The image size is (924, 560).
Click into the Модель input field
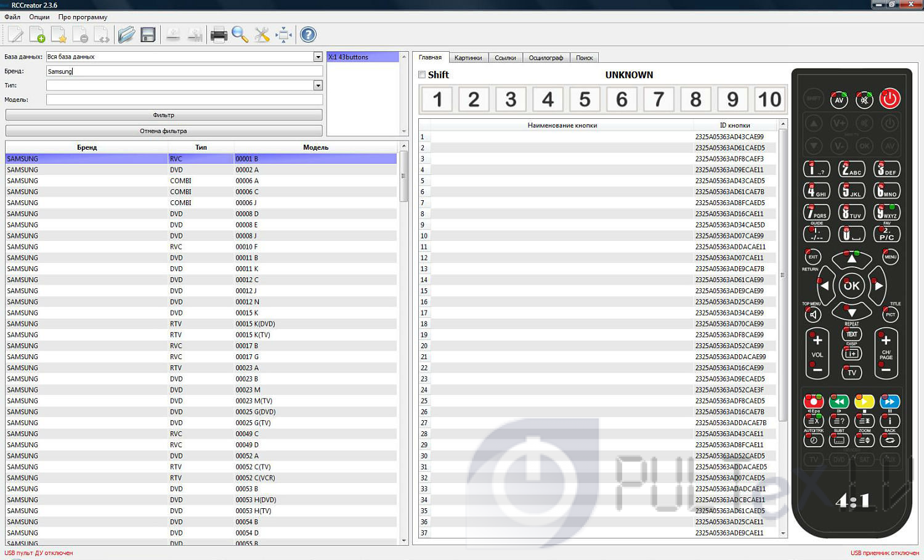pos(184,100)
